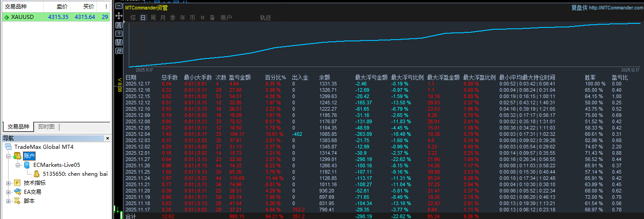
Task: Select the 账户 tab in MTCommander
Action: (226, 18)
